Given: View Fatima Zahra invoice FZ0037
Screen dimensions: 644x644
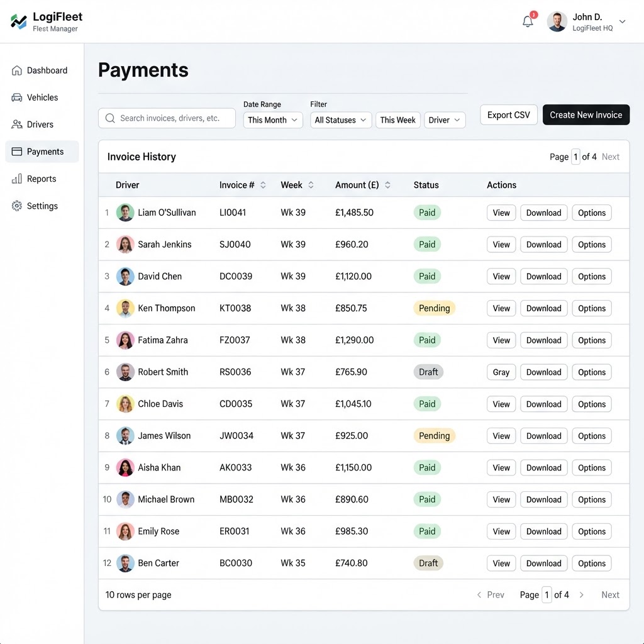Looking at the screenshot, I should pyautogui.click(x=501, y=340).
